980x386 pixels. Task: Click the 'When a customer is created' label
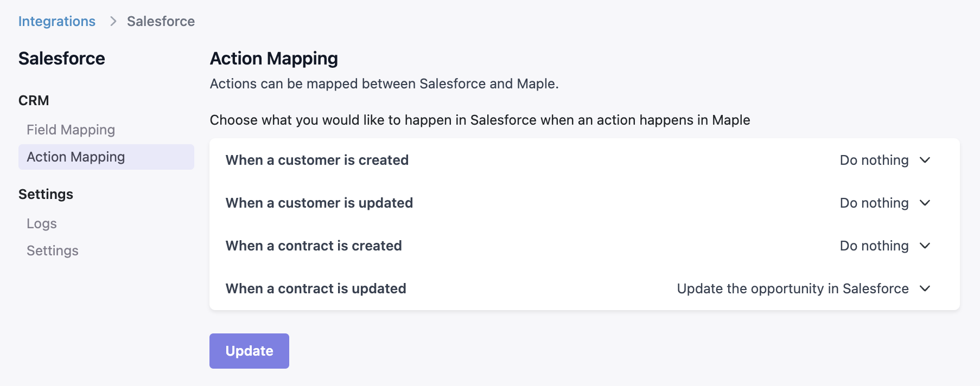(317, 160)
